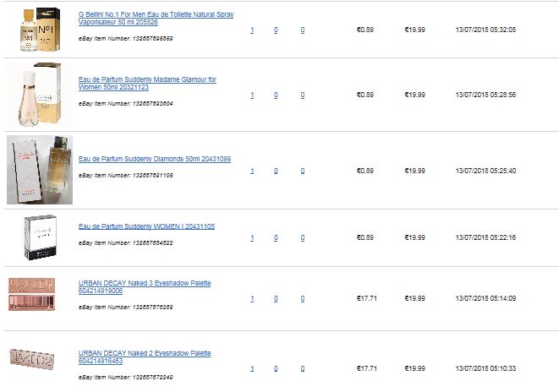The width and height of the screenshot is (559, 392).
Task: Click first '0' link in Naked 3 row
Action: click(x=276, y=299)
